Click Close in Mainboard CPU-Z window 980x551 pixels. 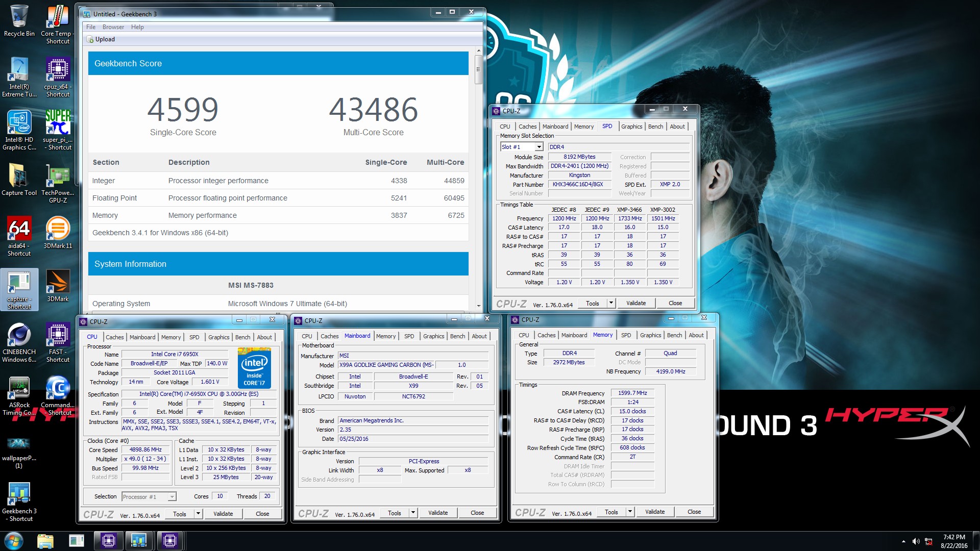(x=477, y=513)
